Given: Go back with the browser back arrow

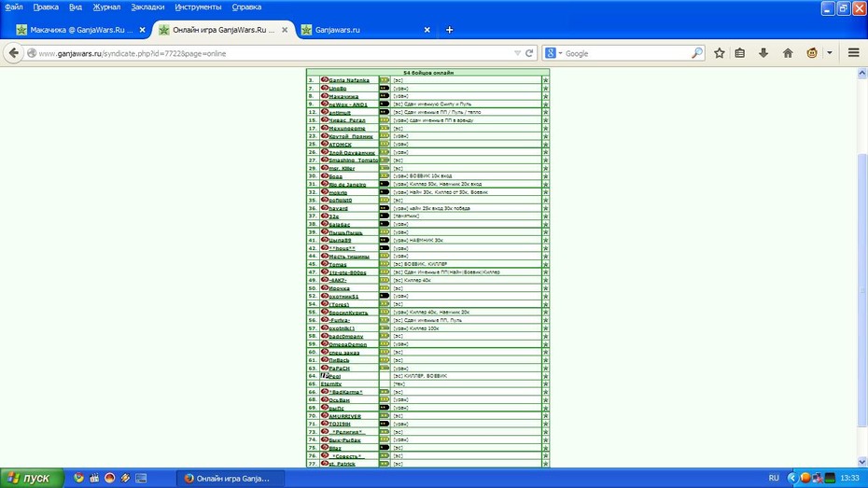Looking at the screenshot, I should click(14, 53).
